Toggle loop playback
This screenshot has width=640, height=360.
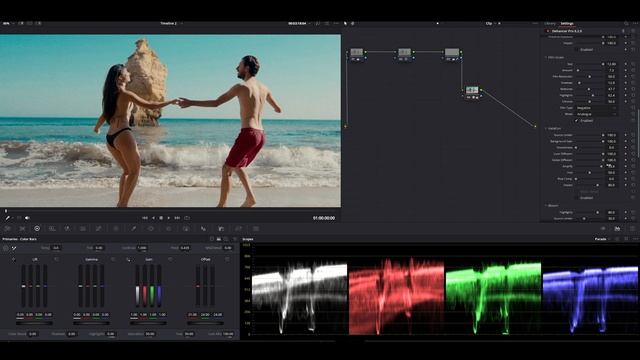[x=187, y=218]
